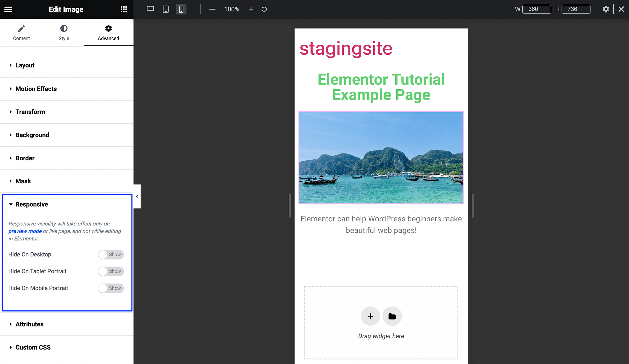Toggle Hide On Tablet Portrait switch
The height and width of the screenshot is (364, 629).
(x=110, y=271)
